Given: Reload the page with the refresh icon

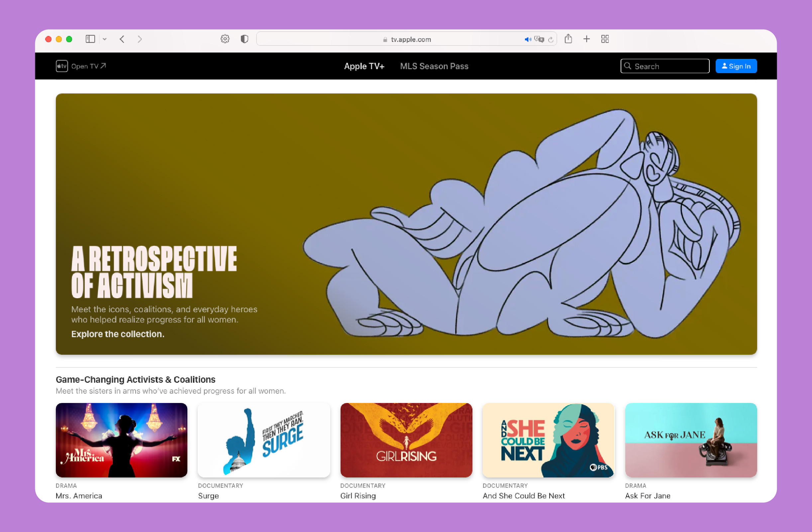Looking at the screenshot, I should pyautogui.click(x=550, y=40).
